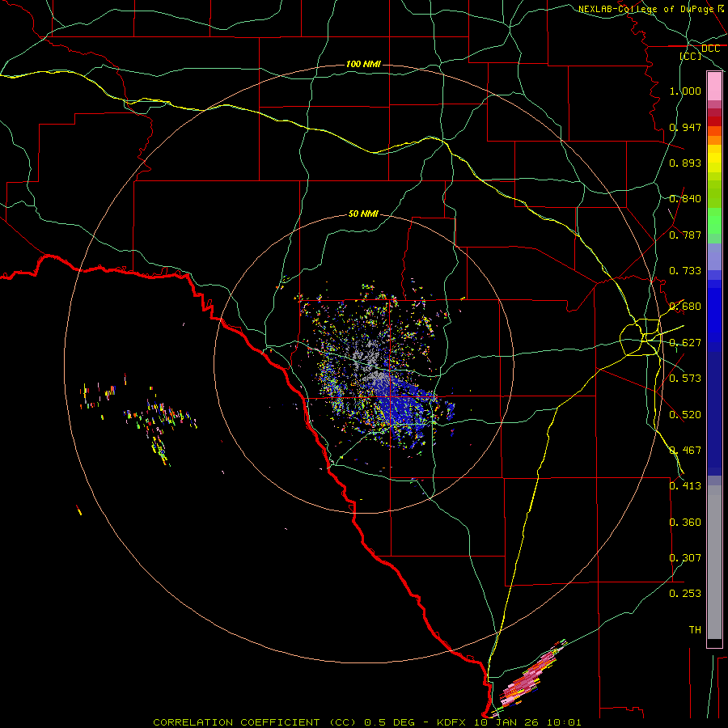This screenshot has width=728, height=728.
Task: Click the 100 NMI range ring label
Action: (x=363, y=64)
